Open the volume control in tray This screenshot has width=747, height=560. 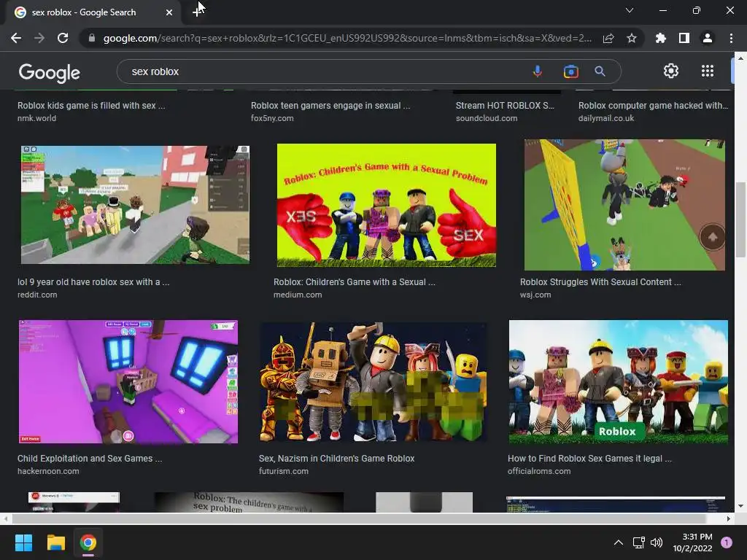(657, 542)
